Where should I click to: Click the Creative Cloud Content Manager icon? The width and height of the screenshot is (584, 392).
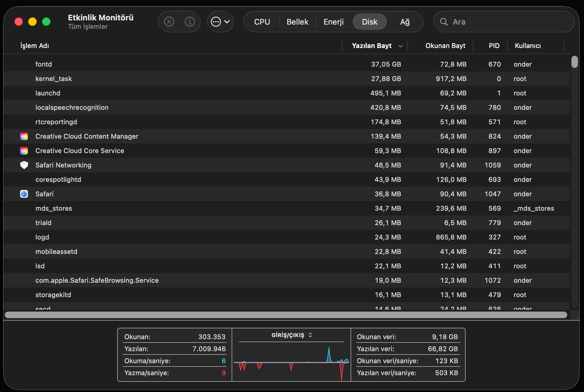click(x=24, y=136)
